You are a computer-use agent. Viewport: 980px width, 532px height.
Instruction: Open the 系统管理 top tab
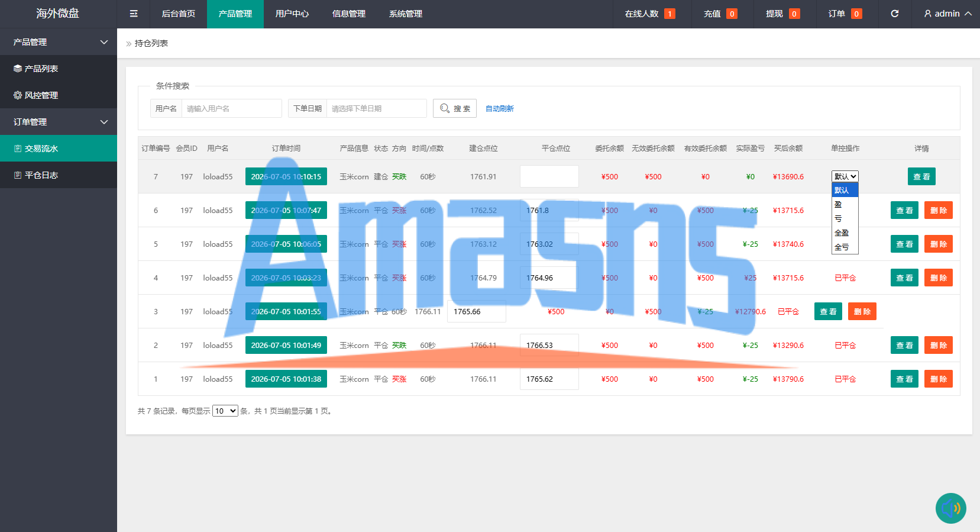[x=406, y=14]
